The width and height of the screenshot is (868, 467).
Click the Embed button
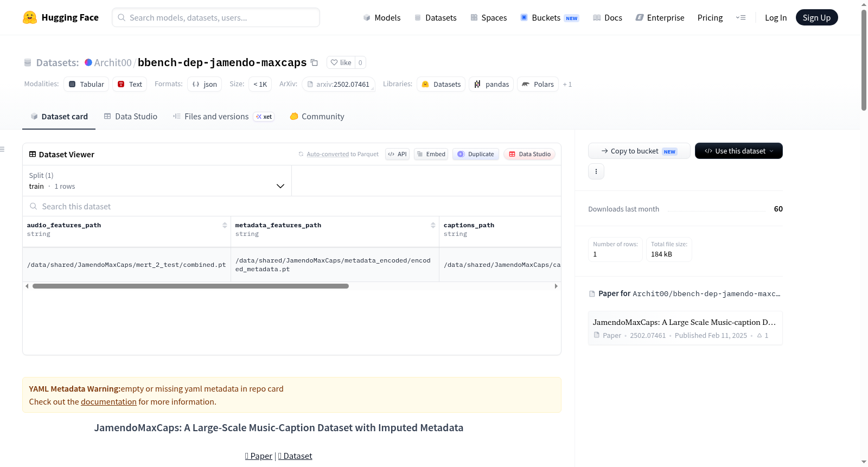coord(431,154)
